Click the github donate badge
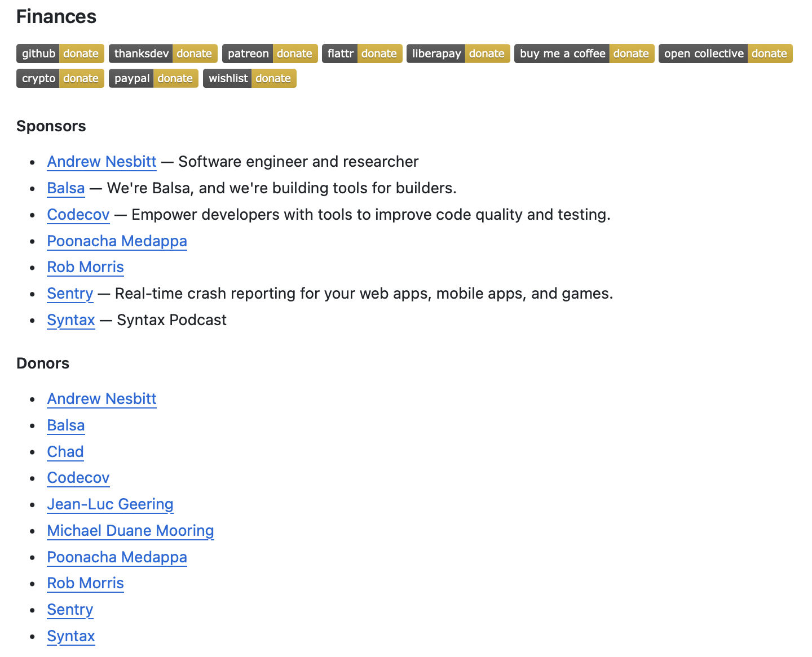This screenshot has height=657, width=812. click(60, 54)
